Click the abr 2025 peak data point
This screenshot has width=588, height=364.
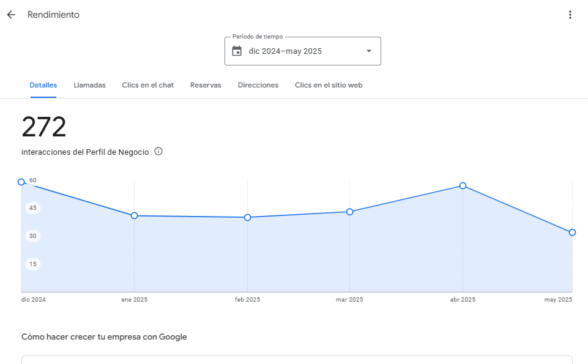click(463, 185)
